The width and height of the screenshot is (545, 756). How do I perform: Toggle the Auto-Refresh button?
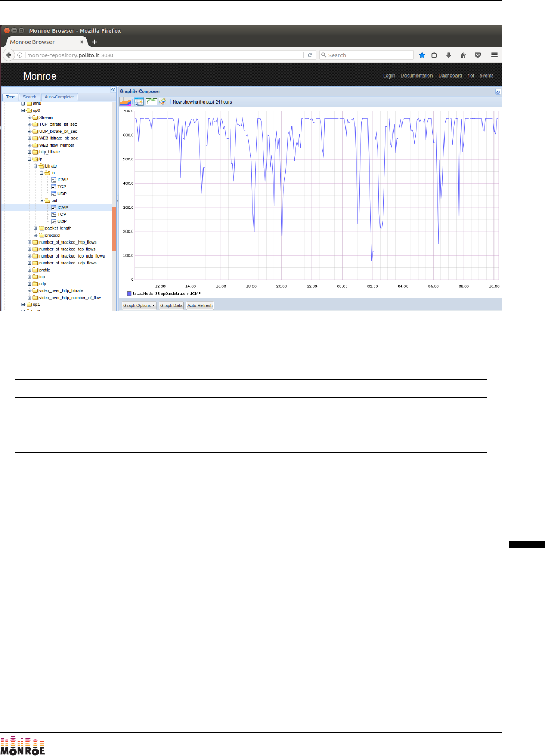(200, 305)
